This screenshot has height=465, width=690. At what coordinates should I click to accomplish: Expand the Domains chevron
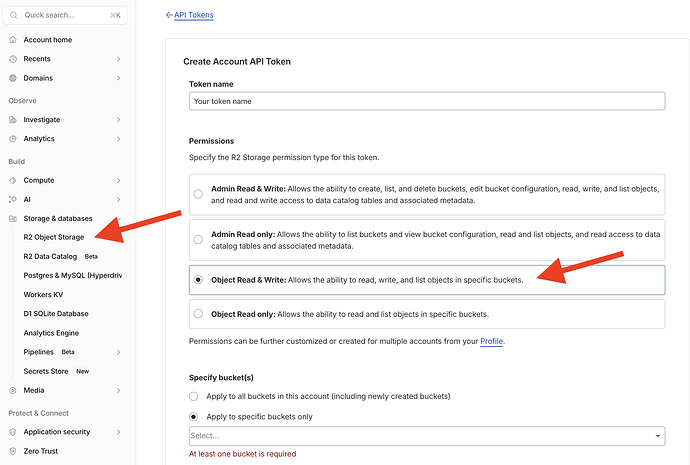click(x=118, y=78)
